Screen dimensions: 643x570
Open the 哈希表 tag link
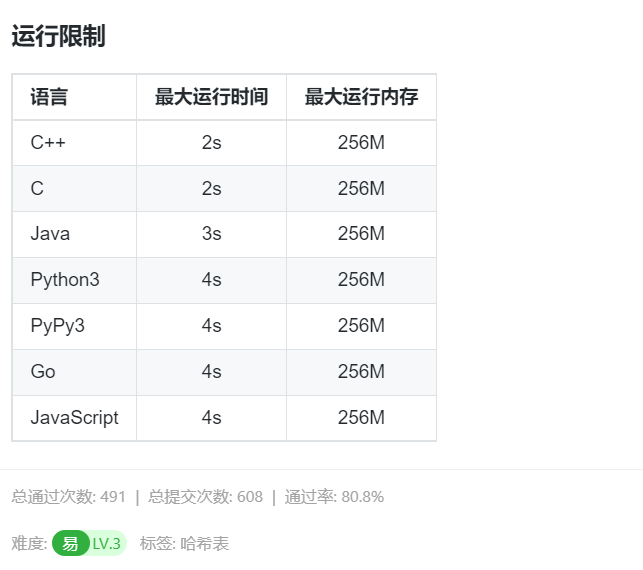(204, 544)
